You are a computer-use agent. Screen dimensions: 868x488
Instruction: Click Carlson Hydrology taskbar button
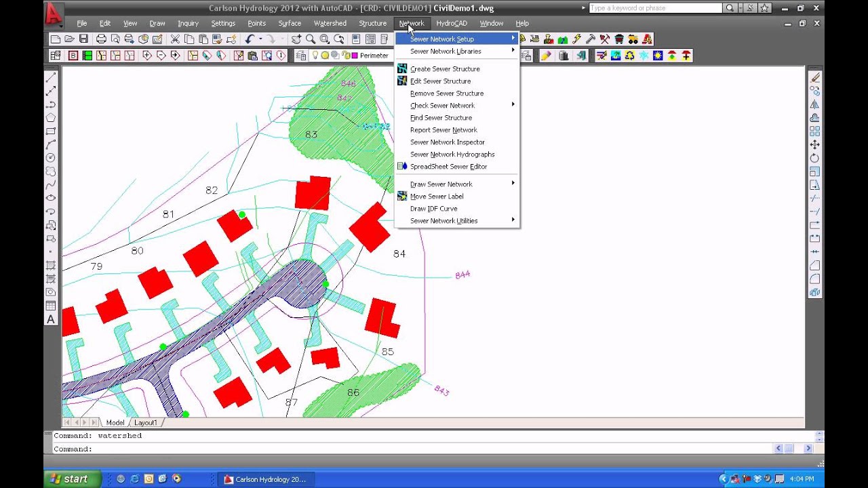coord(266,479)
